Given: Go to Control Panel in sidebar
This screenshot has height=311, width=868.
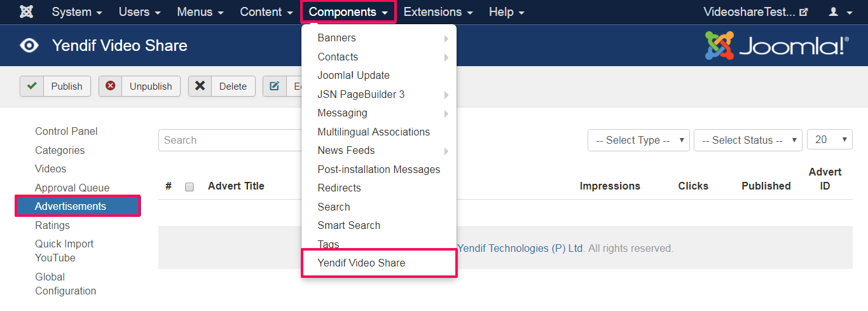Looking at the screenshot, I should 66,131.
